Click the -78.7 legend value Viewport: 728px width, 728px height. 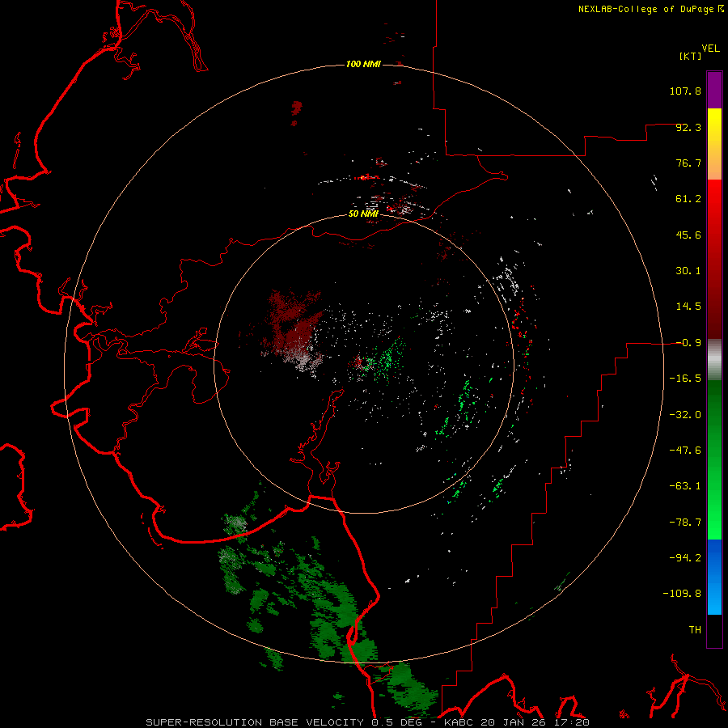pyautogui.click(x=685, y=523)
